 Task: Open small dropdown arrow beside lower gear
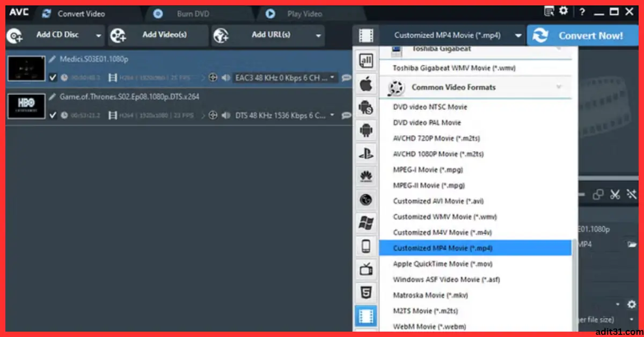pyautogui.click(x=618, y=304)
